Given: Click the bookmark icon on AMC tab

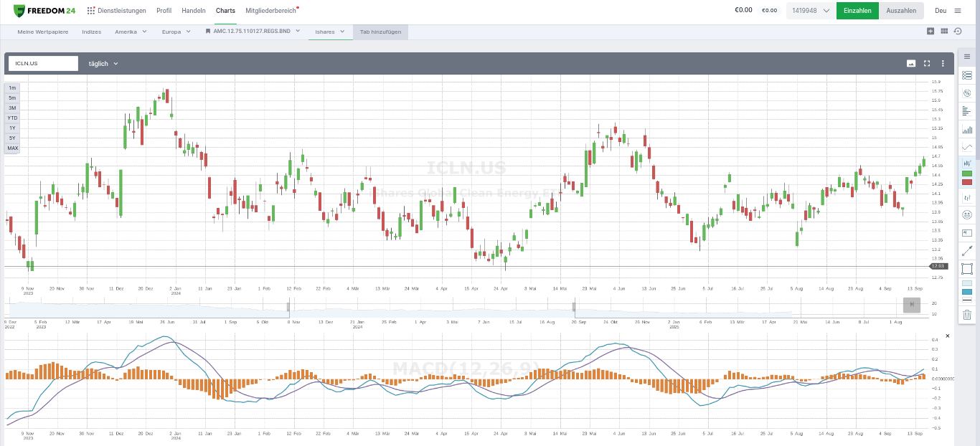Looking at the screenshot, I should click(207, 32).
